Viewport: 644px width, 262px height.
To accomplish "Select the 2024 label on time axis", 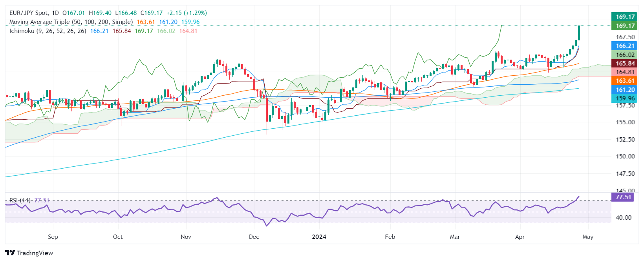I will pyautogui.click(x=319, y=237).
